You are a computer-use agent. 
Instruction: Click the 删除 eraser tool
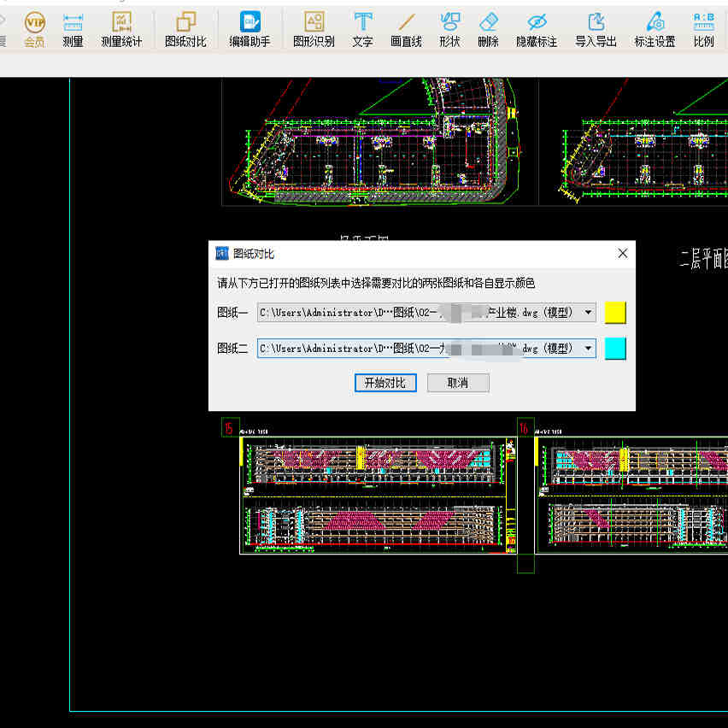coord(489,30)
